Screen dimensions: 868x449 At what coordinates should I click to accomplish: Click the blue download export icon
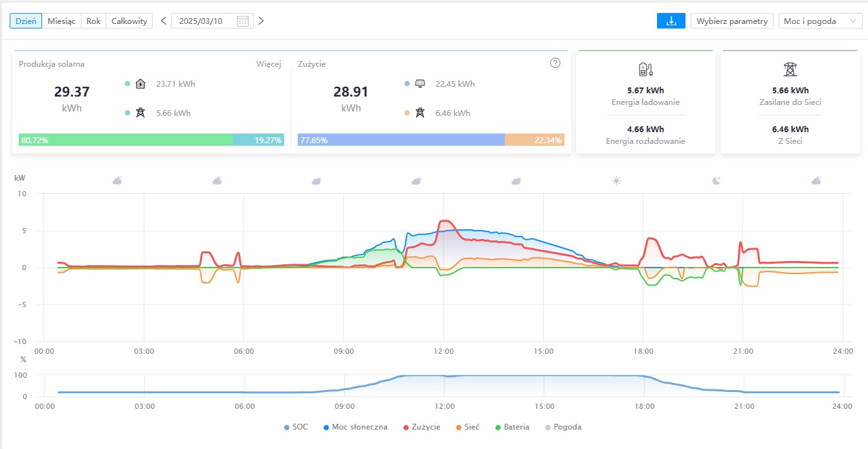tap(671, 21)
